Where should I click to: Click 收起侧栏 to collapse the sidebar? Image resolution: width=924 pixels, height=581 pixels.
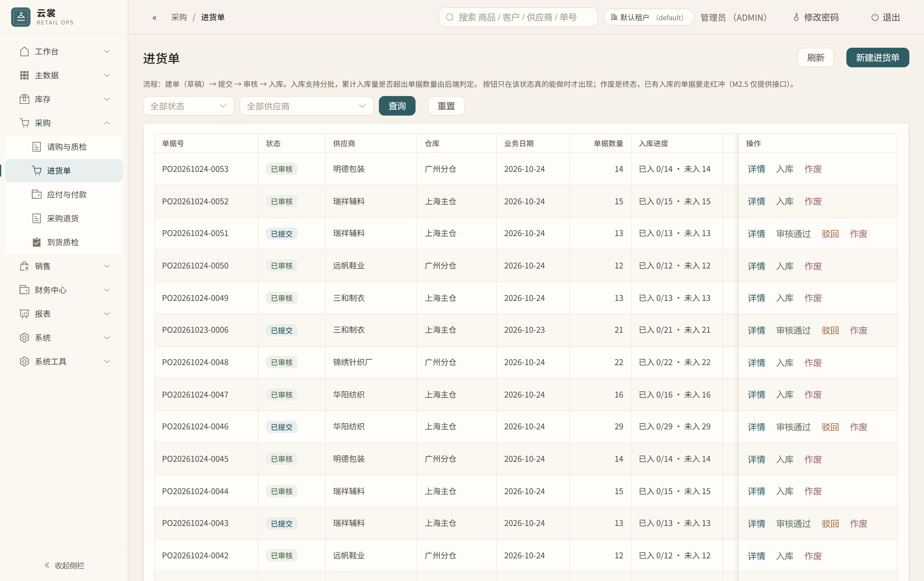pyautogui.click(x=64, y=565)
